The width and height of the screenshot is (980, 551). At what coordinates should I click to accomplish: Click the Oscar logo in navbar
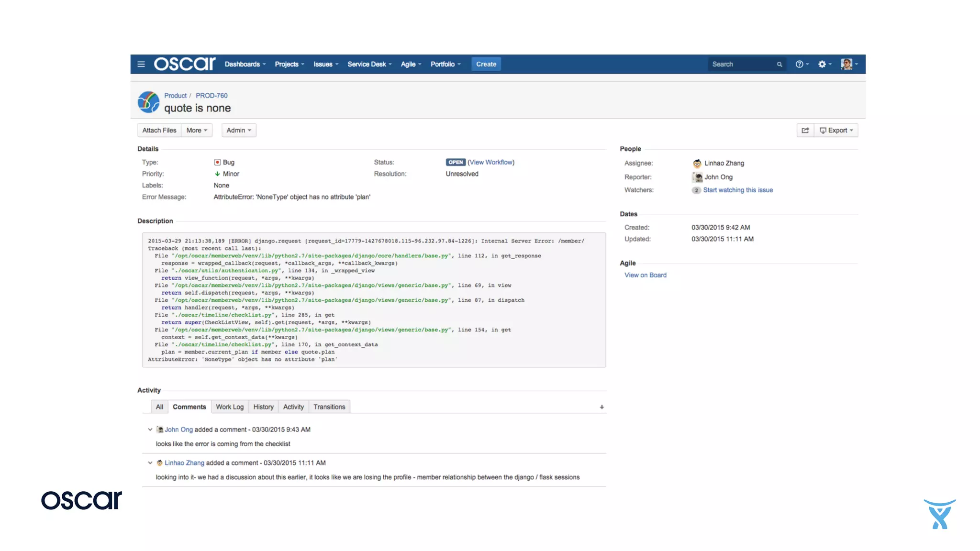185,64
